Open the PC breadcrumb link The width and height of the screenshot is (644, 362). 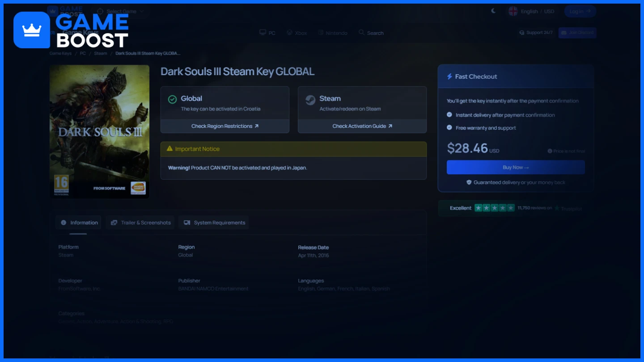pyautogui.click(x=83, y=53)
